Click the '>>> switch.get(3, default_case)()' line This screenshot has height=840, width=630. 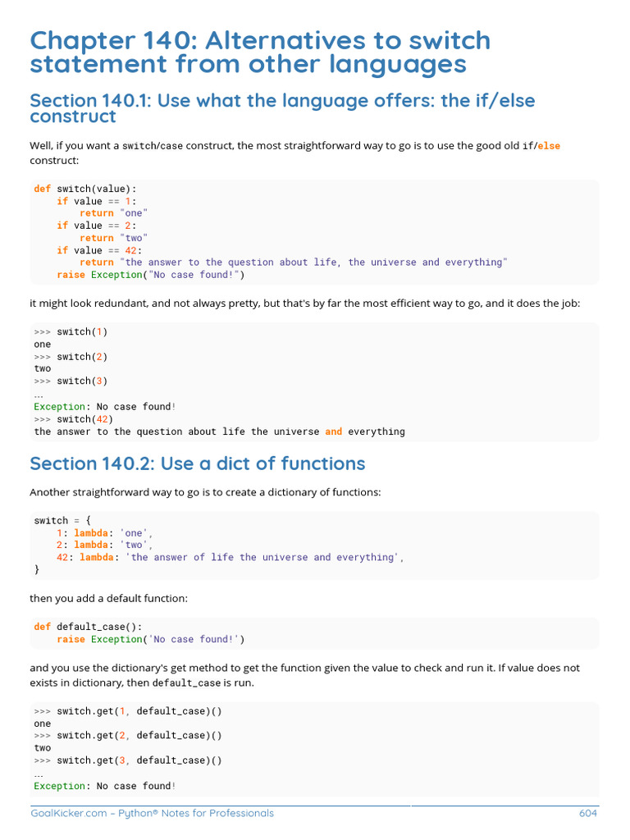[128, 760]
